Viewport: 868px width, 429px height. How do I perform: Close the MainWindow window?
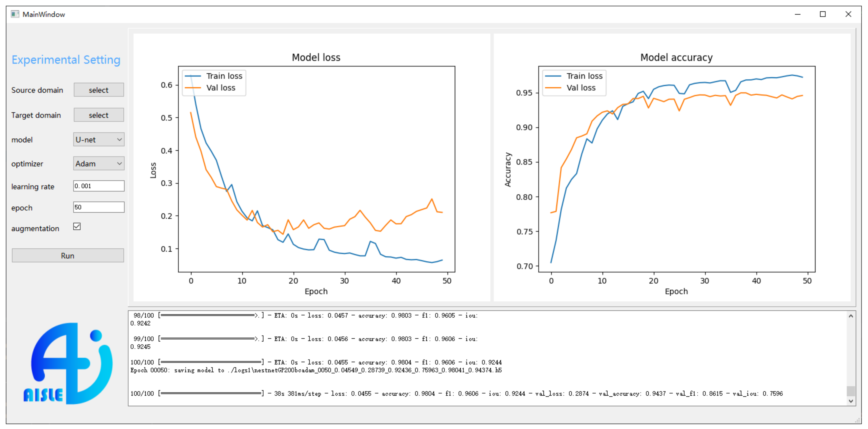coord(848,14)
